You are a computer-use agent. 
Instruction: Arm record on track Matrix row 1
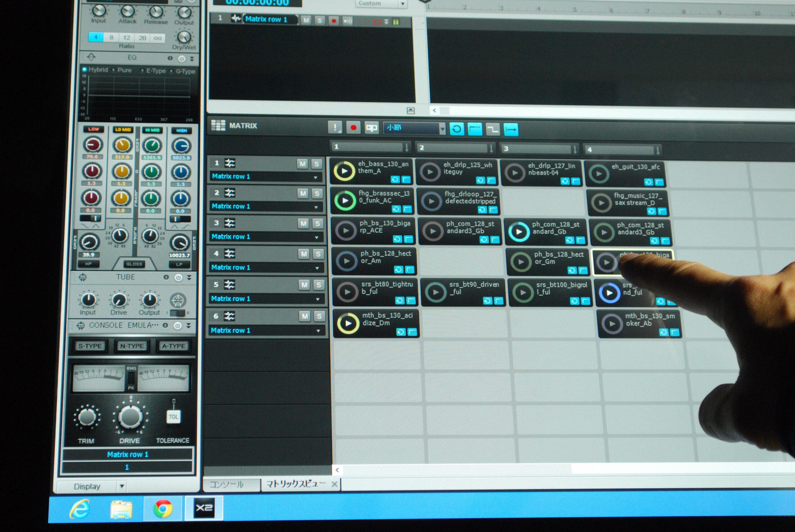coord(334,21)
